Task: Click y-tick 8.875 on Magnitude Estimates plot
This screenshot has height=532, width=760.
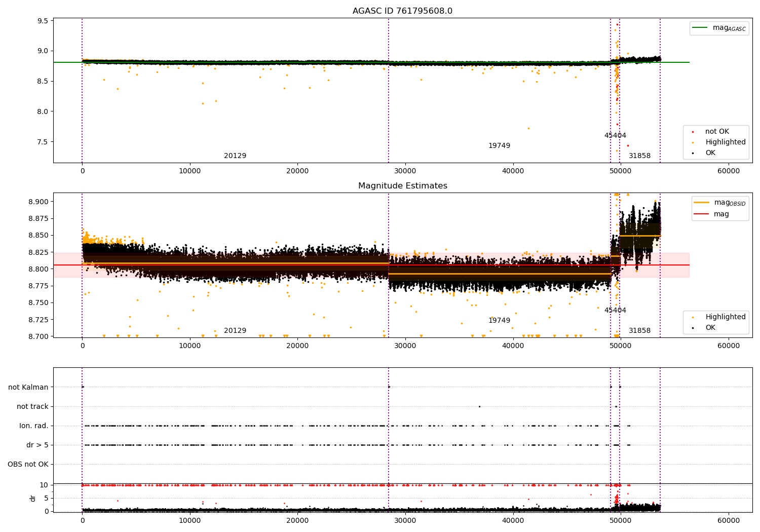Action: [x=39, y=219]
